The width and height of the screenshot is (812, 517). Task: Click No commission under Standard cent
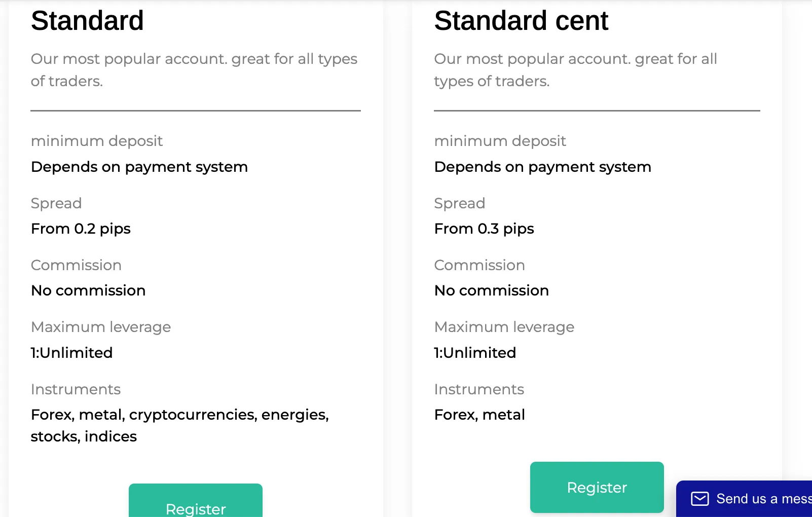pos(492,290)
